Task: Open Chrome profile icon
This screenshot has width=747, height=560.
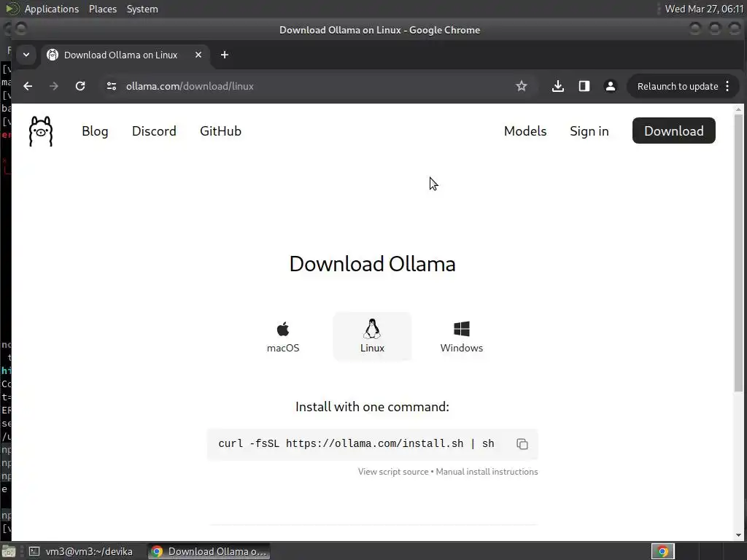Action: pyautogui.click(x=611, y=86)
